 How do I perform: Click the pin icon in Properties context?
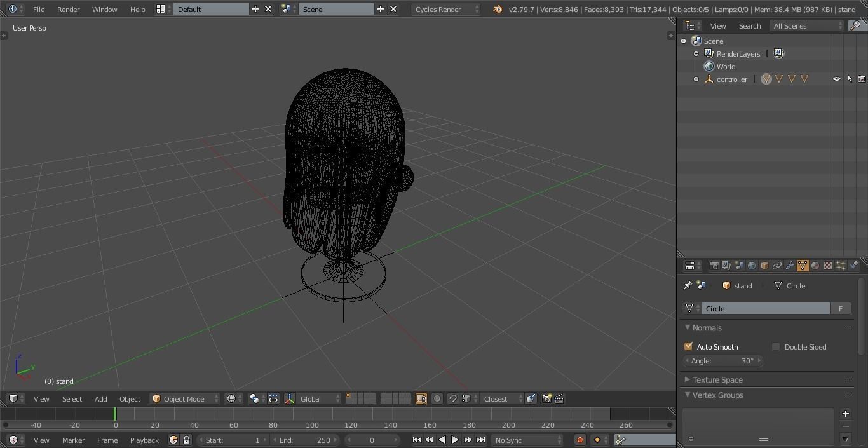688,285
